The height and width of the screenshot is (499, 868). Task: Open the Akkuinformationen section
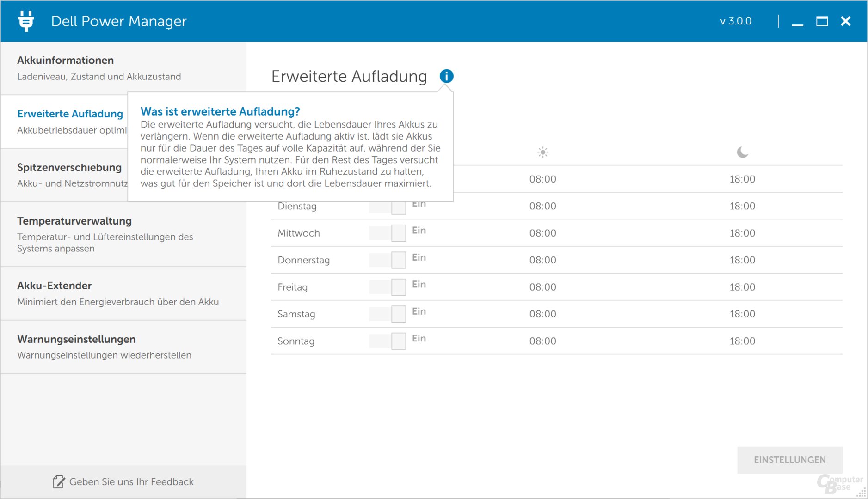[123, 68]
